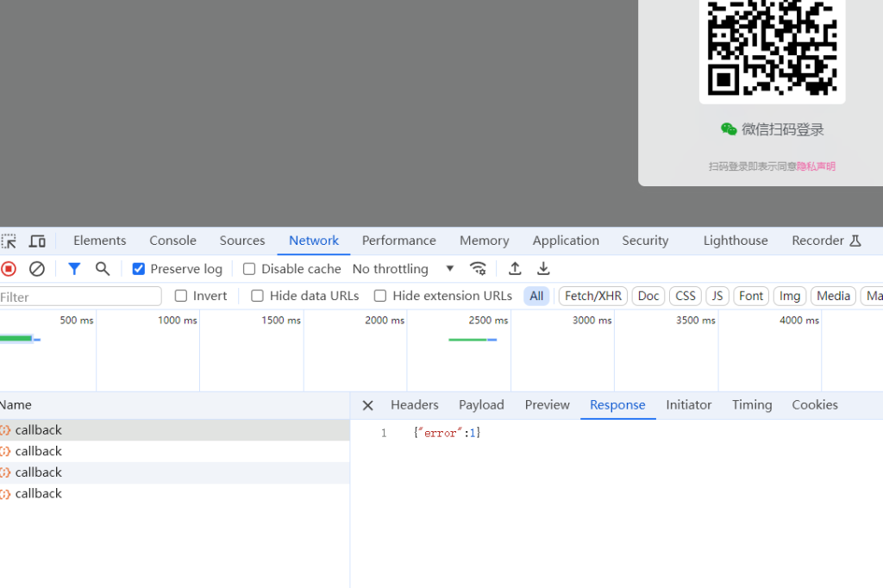The height and width of the screenshot is (588, 883).
Task: Clear the network log
Action: point(37,269)
